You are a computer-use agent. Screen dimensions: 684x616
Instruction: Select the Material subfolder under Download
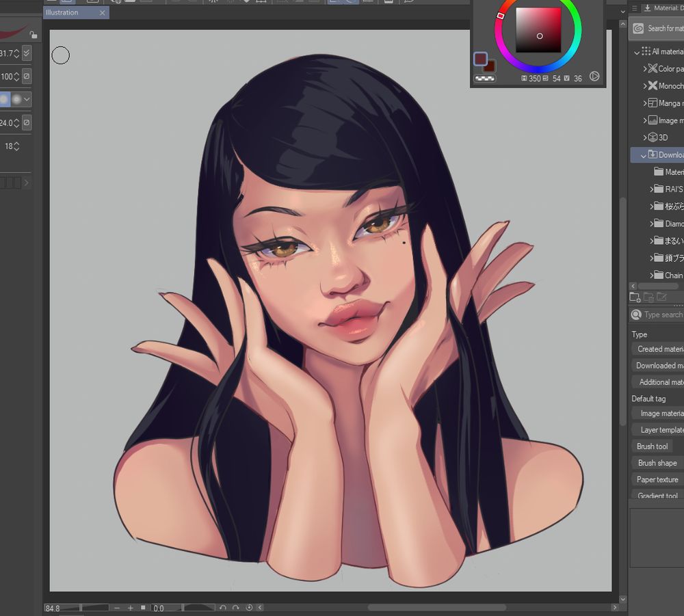(668, 172)
